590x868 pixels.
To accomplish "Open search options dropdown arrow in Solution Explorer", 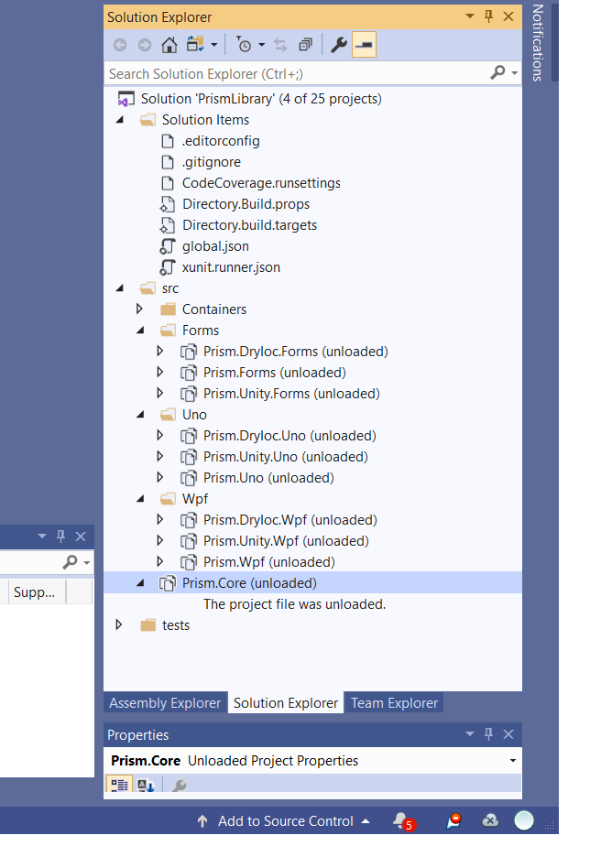I will click(x=515, y=73).
